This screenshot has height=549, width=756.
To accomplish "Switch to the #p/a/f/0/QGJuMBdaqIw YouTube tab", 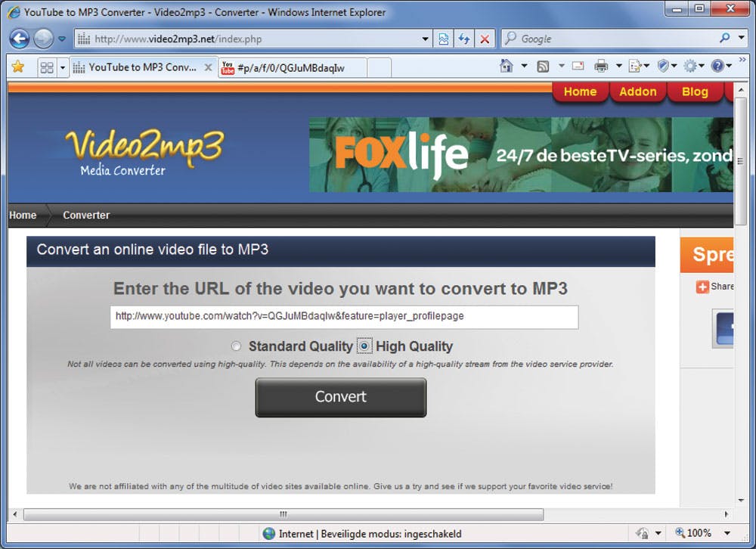I will (x=292, y=67).
